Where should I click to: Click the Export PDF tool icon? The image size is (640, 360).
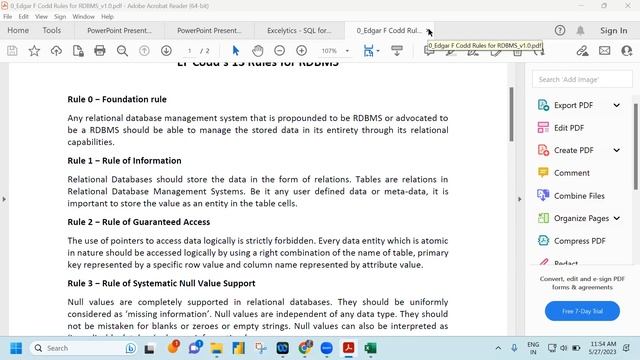(x=543, y=105)
